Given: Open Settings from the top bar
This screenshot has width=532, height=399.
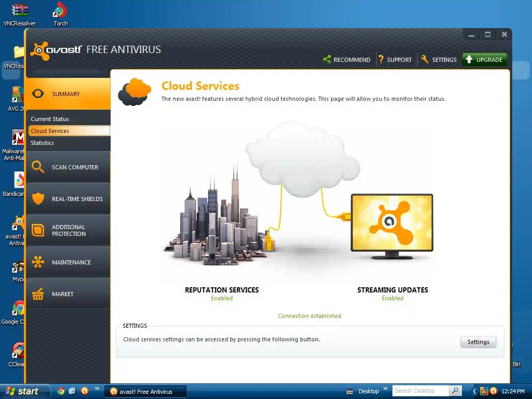Looking at the screenshot, I should point(444,60).
